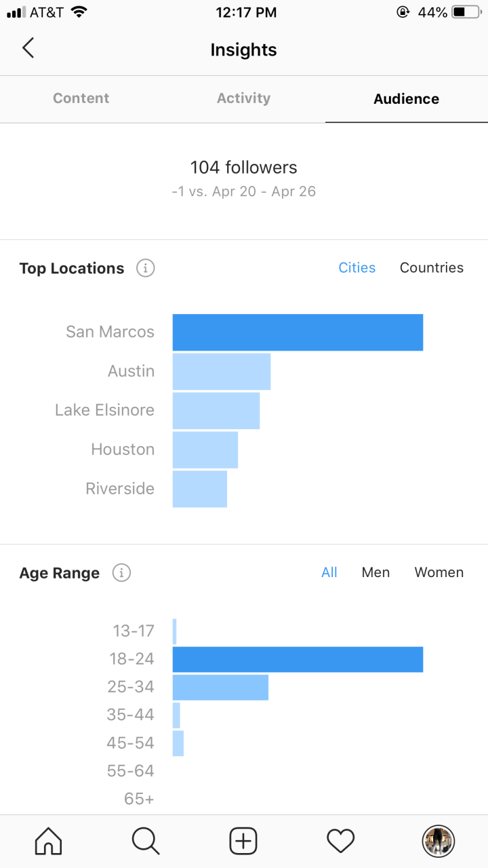Switch to the Activity tab

tap(243, 98)
